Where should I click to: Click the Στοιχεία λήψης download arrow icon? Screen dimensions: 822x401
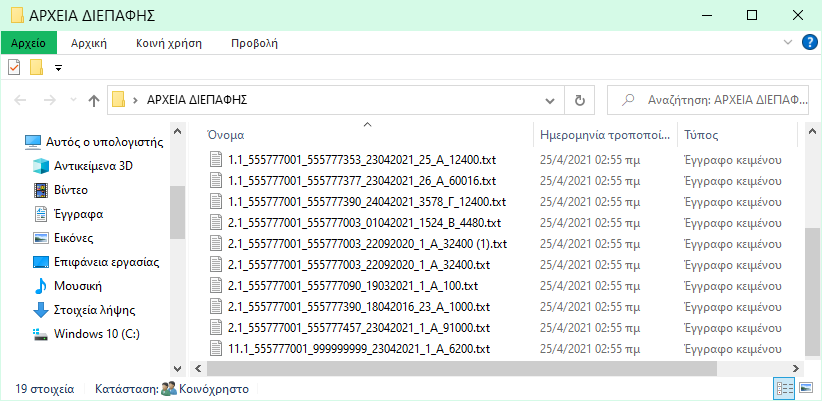pyautogui.click(x=40, y=310)
